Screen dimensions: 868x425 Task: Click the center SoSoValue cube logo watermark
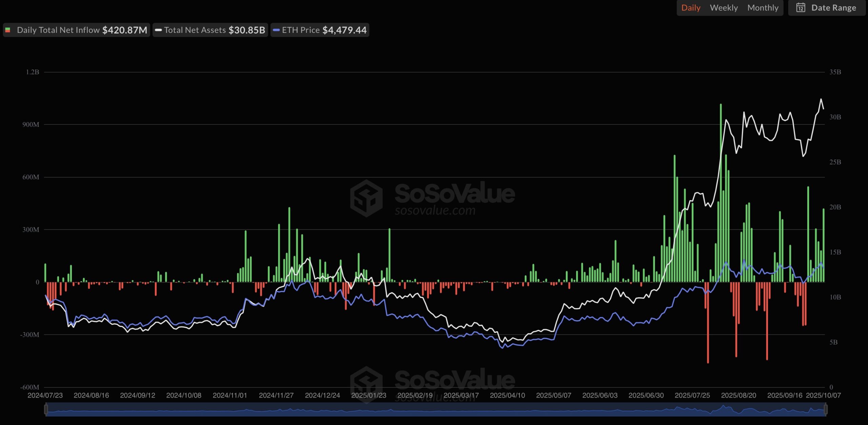pos(366,198)
